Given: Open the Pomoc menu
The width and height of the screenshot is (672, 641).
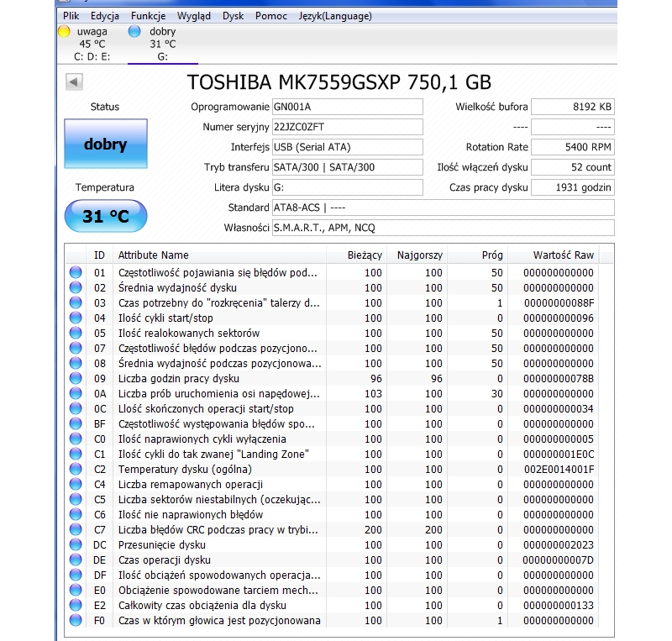Looking at the screenshot, I should pos(270,16).
